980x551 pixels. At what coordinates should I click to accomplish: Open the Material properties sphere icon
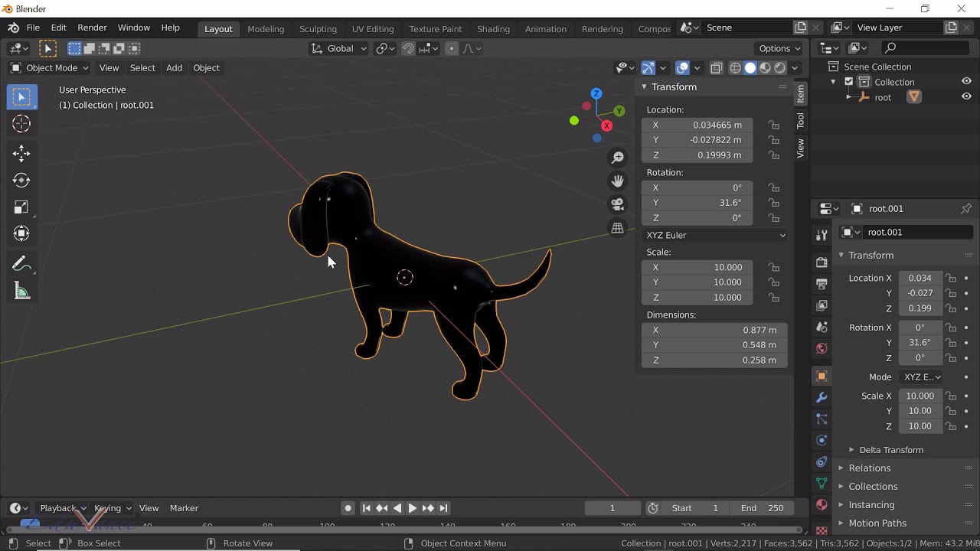point(822,504)
